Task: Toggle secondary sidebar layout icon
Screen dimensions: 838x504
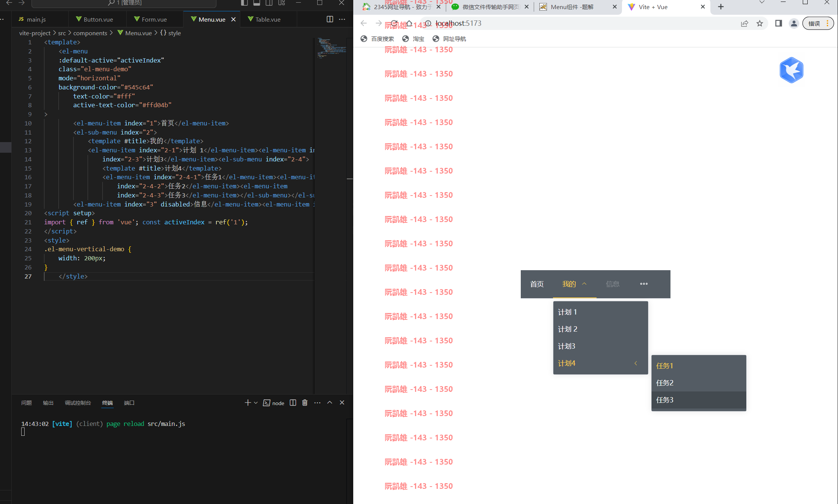Action: [x=269, y=3]
